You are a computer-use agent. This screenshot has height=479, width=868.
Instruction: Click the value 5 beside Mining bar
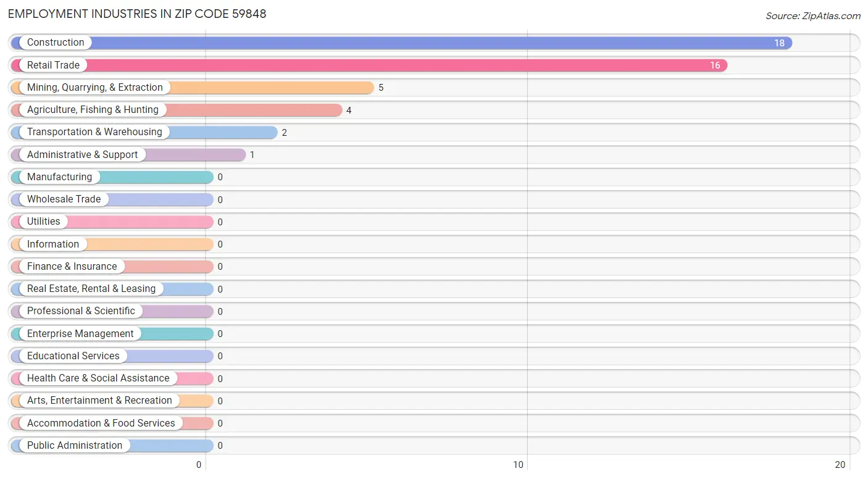[381, 88]
